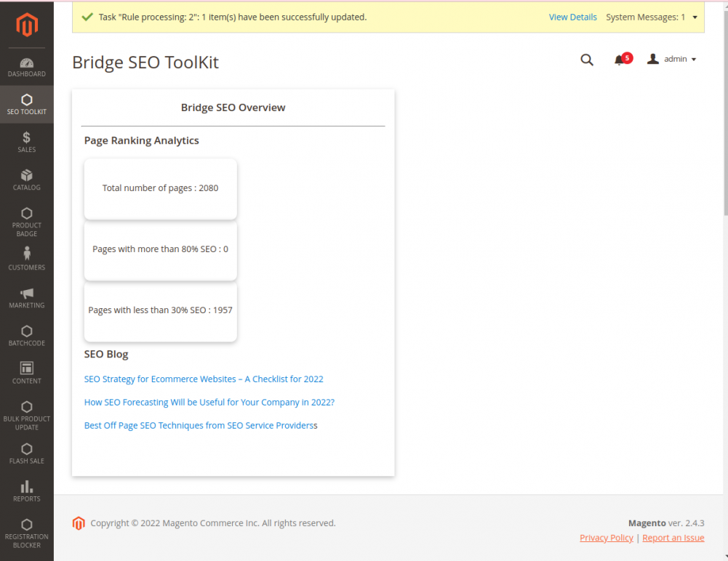
Task: Open the Flash Sale sidebar icon
Action: click(x=27, y=451)
